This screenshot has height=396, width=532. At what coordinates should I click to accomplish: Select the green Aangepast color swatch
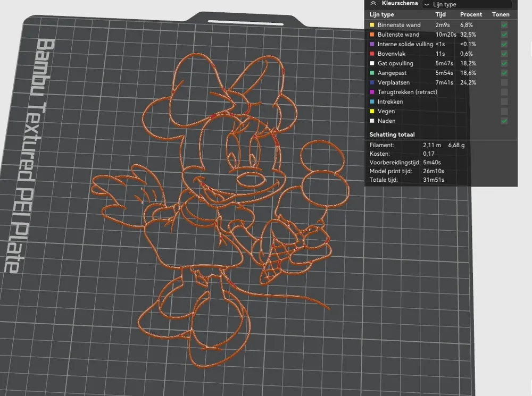click(372, 73)
